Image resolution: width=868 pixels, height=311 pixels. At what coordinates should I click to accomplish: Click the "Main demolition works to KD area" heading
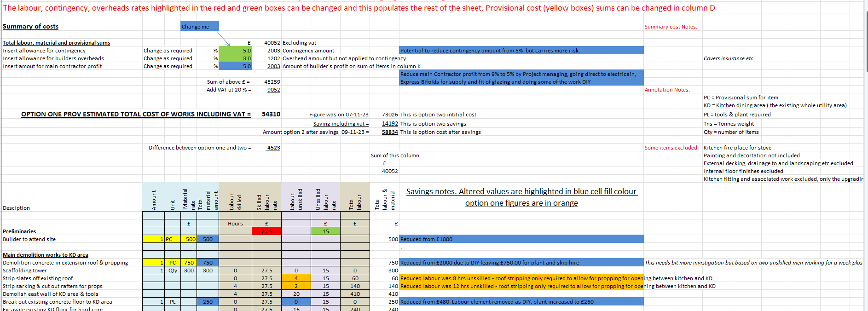click(46, 255)
